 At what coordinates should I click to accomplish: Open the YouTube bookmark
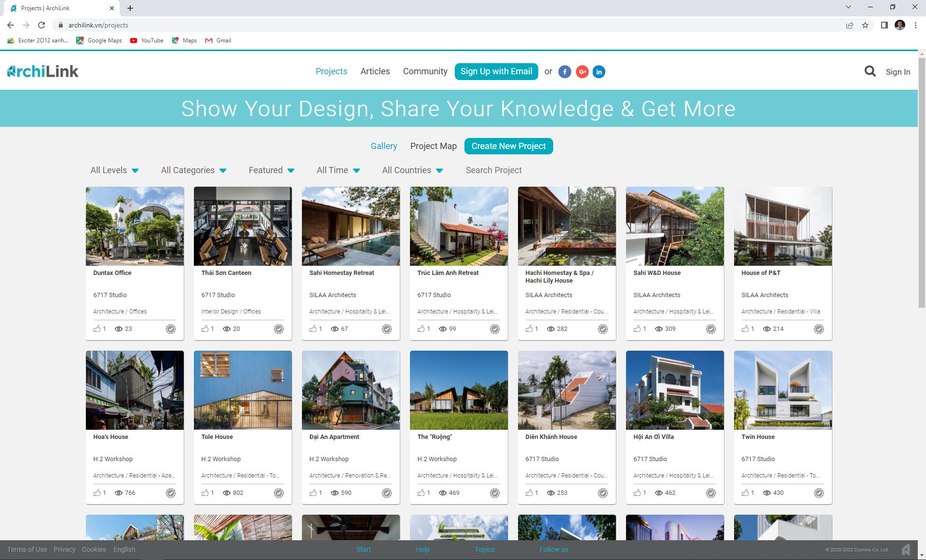click(147, 41)
